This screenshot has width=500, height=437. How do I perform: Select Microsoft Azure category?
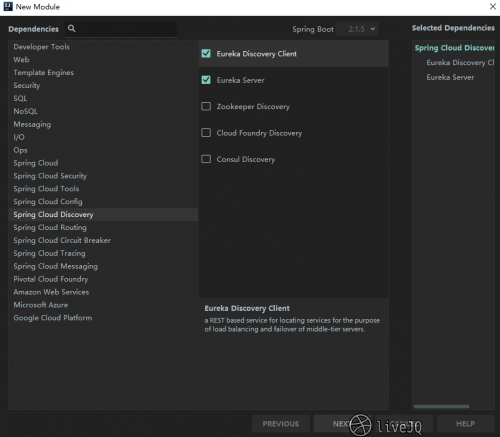[103, 305]
